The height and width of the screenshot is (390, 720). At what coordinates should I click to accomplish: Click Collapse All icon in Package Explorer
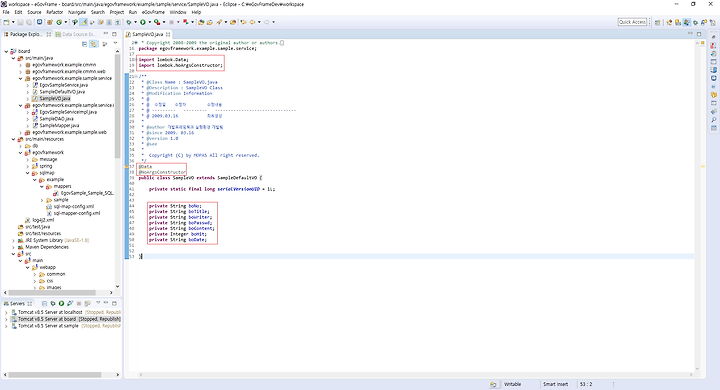click(x=84, y=44)
